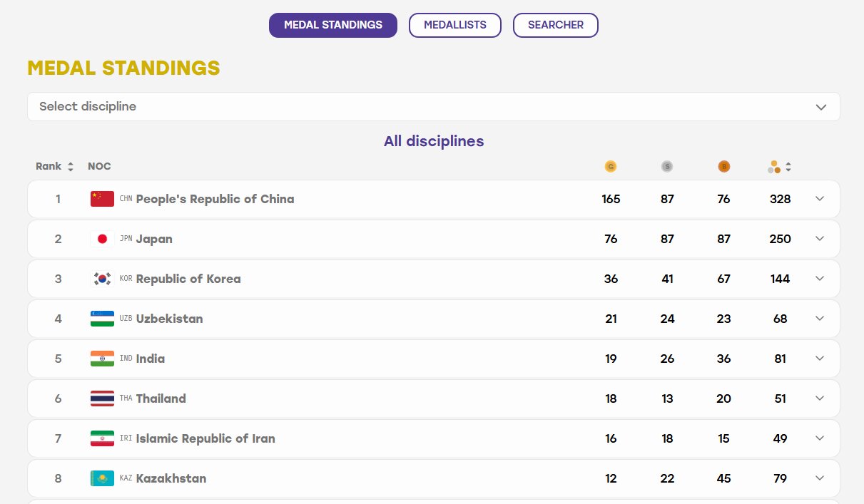Click the Japan flag icon
This screenshot has width=864, height=504.
click(102, 239)
